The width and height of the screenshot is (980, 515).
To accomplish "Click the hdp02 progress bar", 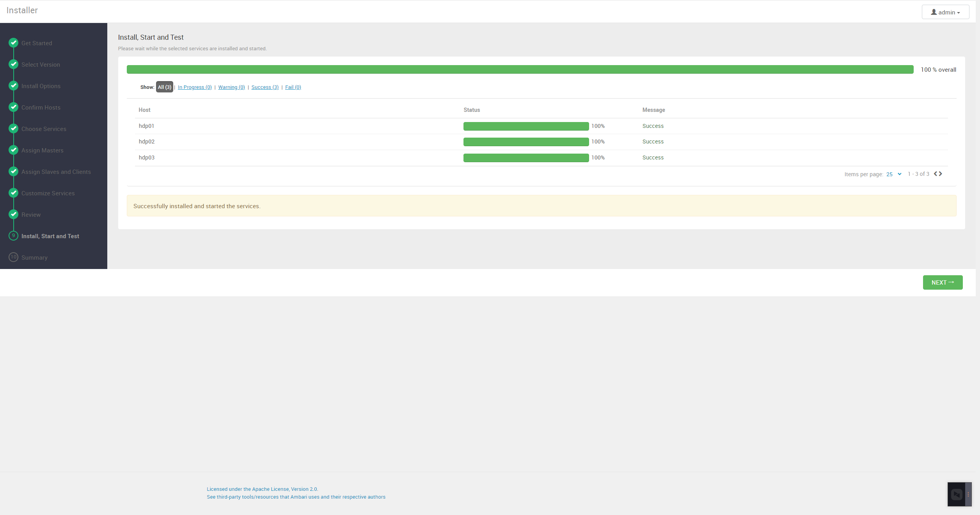I will tap(526, 142).
